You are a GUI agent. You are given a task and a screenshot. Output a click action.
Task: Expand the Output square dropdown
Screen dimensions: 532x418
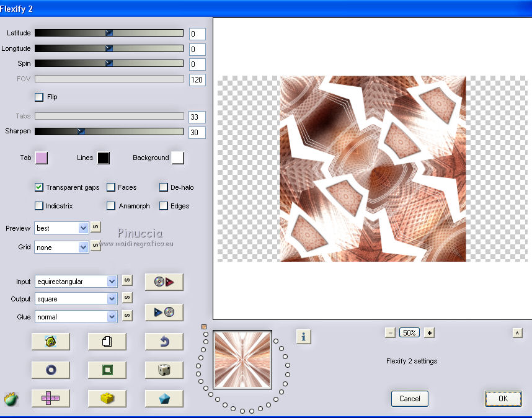pyautogui.click(x=76, y=299)
